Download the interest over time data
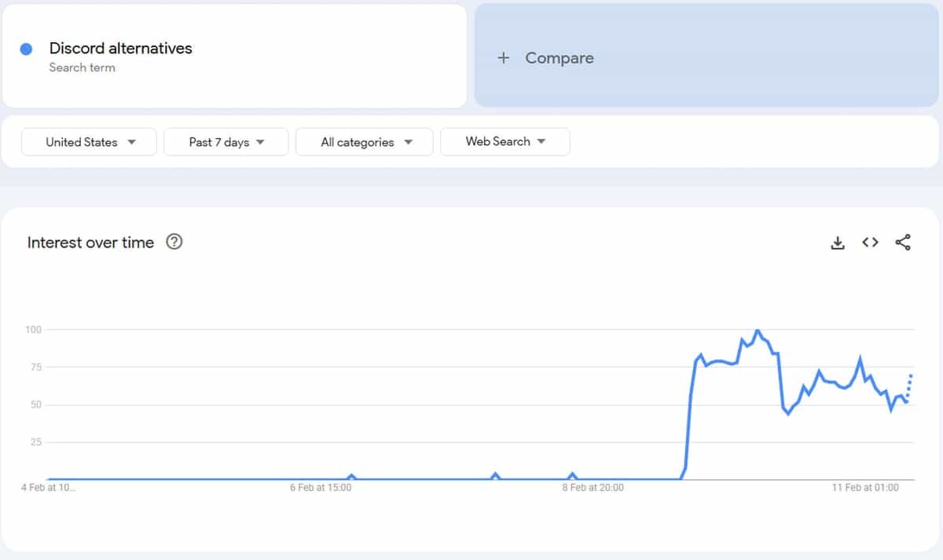Image resolution: width=943 pixels, height=560 pixels. (x=838, y=243)
